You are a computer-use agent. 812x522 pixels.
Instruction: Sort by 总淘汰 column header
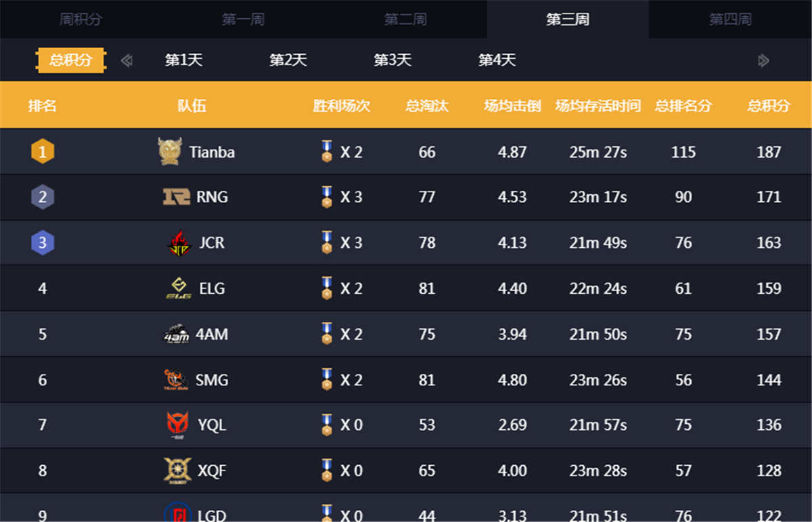pyautogui.click(x=427, y=106)
